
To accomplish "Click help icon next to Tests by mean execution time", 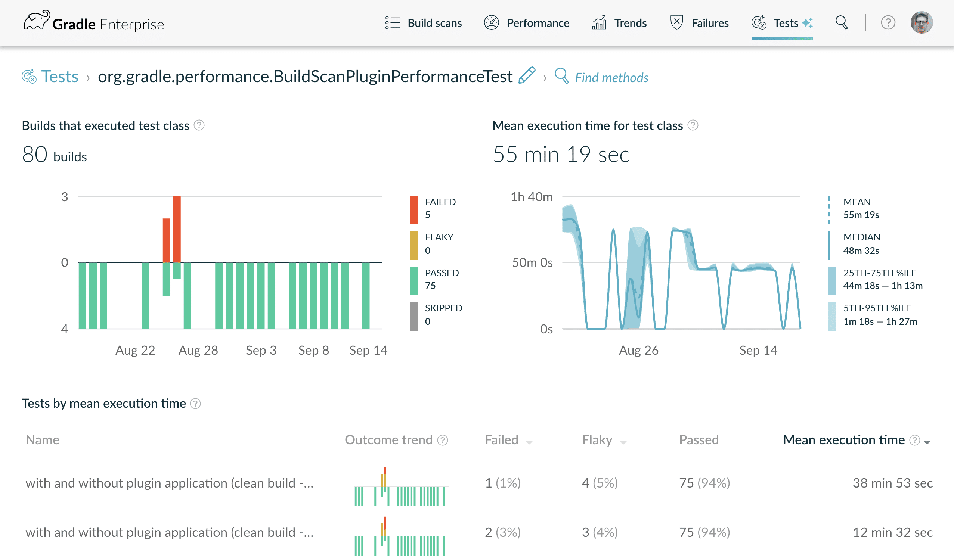I will pyautogui.click(x=195, y=404).
